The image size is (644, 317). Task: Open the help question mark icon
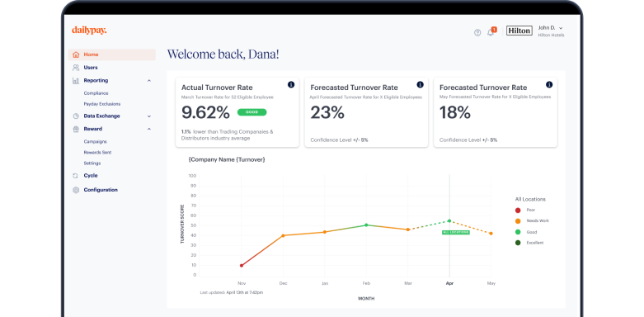tap(477, 32)
